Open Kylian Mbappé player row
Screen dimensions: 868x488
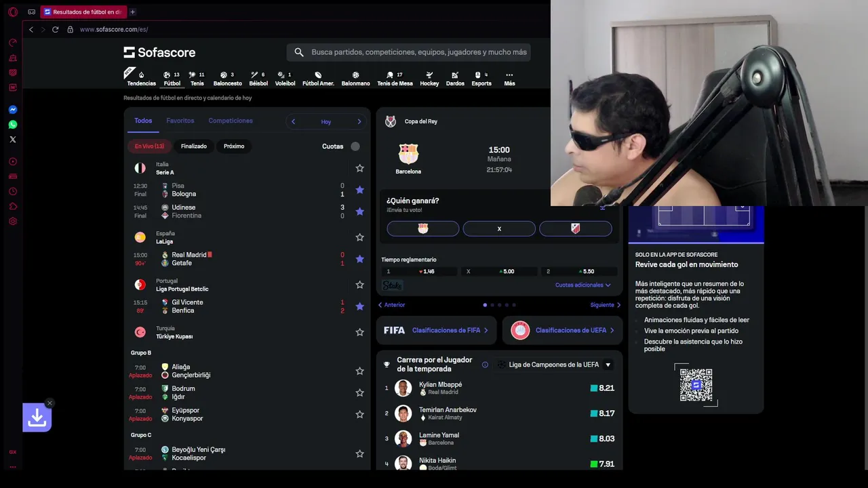point(499,388)
